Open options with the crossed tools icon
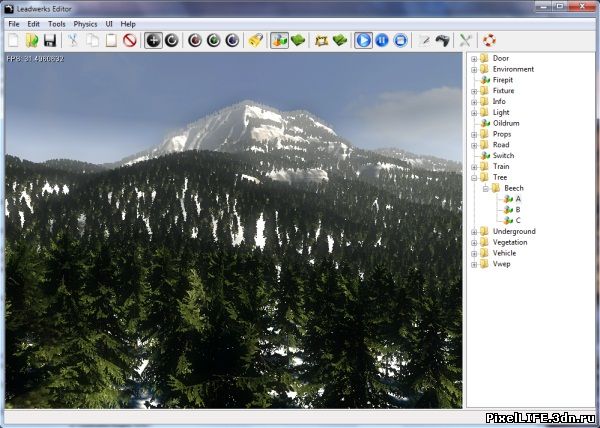600x428 pixels. click(466, 40)
